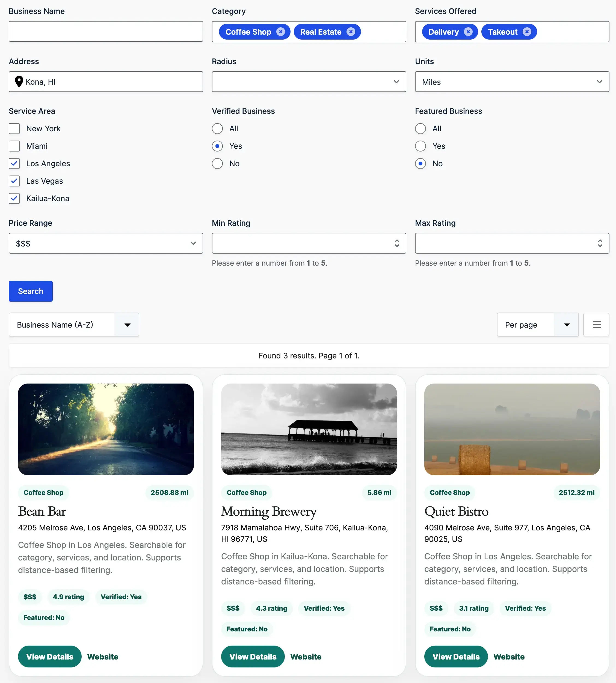View Details for Morning Brewery
Screen dimensions: 616x683
point(253,657)
